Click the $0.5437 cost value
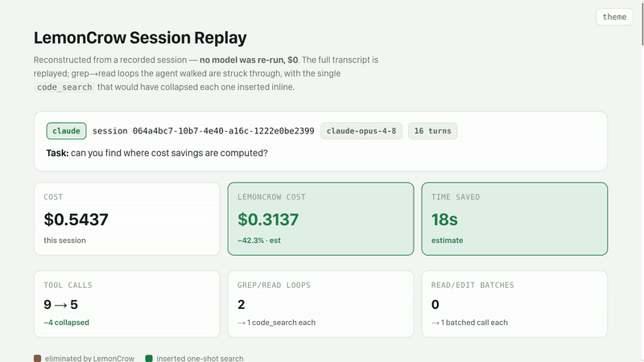Screen dimensions: 644x362 (76, 220)
